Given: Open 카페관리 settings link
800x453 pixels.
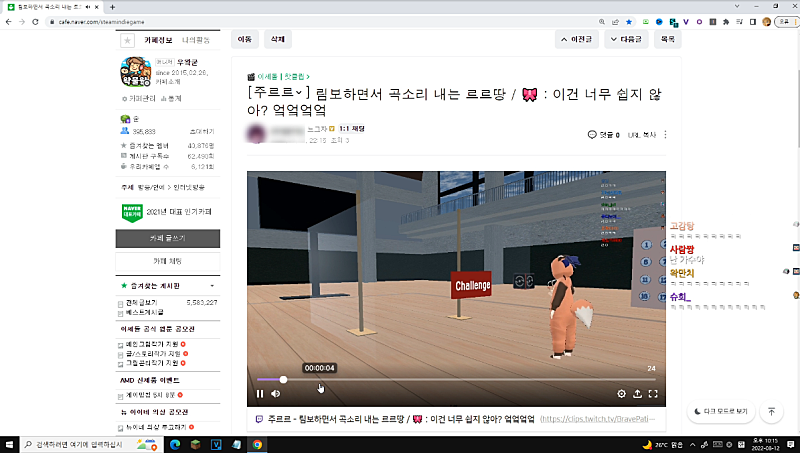Looking at the screenshot, I should click(x=139, y=98).
